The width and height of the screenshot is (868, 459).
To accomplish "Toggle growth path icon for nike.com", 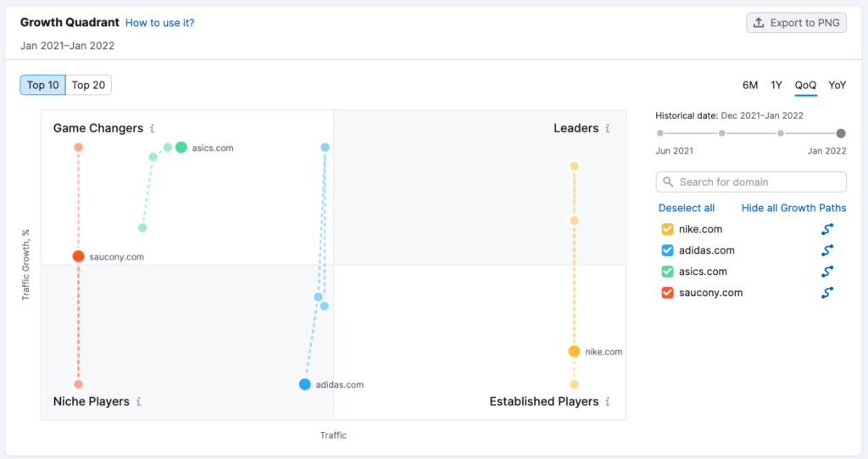I will 827,229.
